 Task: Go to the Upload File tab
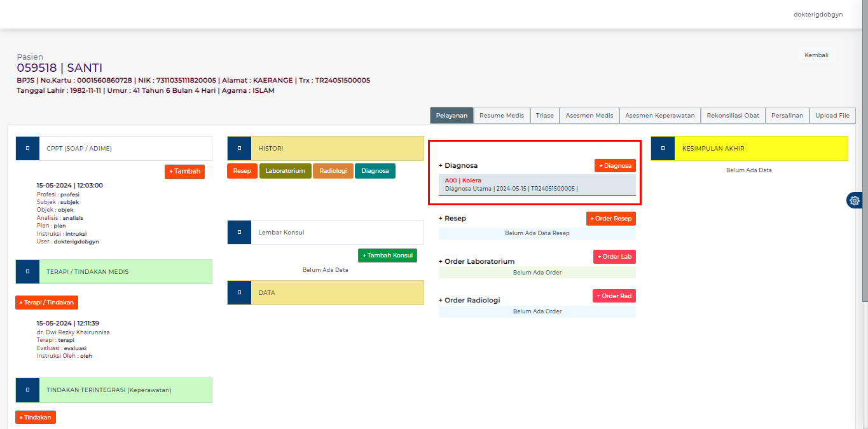coord(832,116)
